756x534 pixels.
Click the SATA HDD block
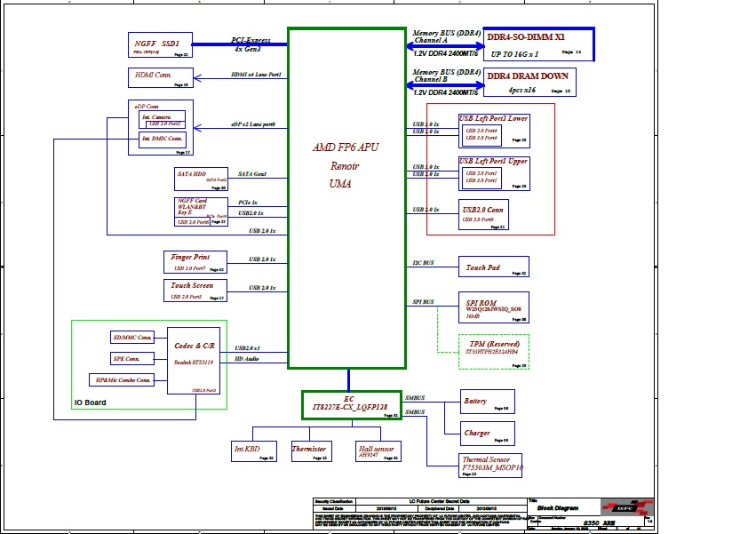(x=202, y=178)
